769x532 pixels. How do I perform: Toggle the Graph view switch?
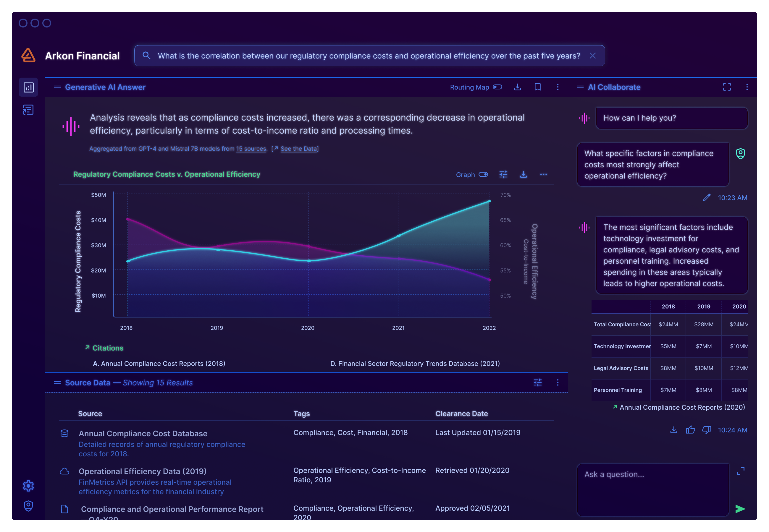(484, 174)
